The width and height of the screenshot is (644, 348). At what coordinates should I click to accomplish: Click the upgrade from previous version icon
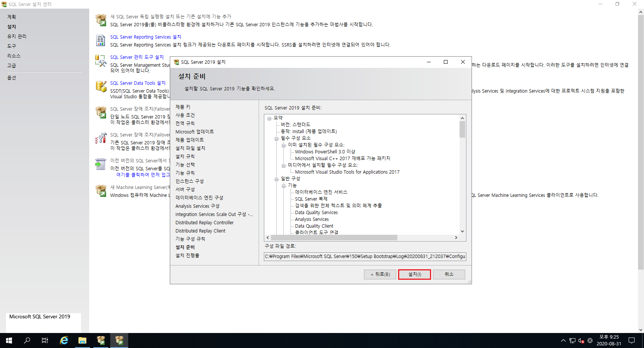tap(101, 164)
